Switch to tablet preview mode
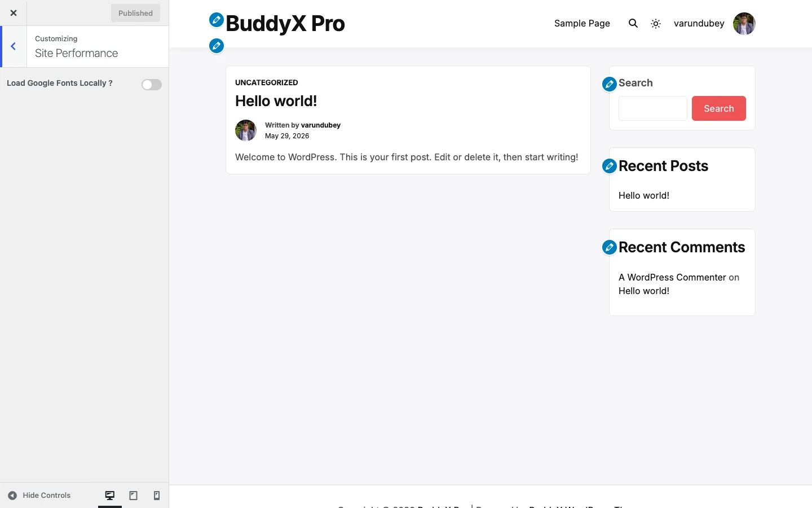 (134, 496)
